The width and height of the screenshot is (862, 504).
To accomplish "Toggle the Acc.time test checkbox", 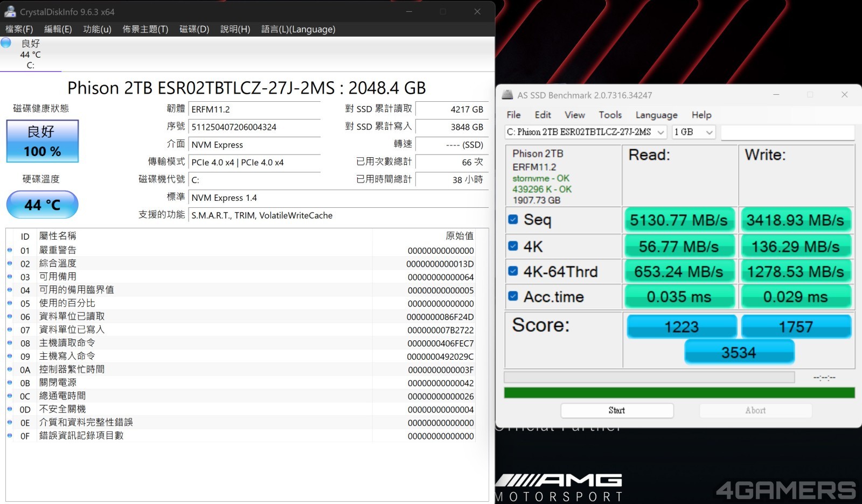I will (513, 297).
